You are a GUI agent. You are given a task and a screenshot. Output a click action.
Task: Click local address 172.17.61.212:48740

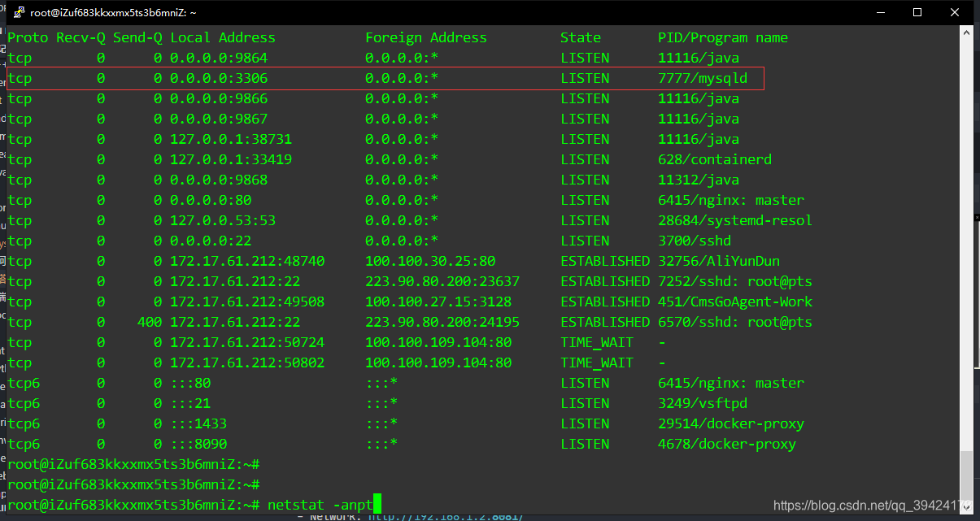click(247, 261)
